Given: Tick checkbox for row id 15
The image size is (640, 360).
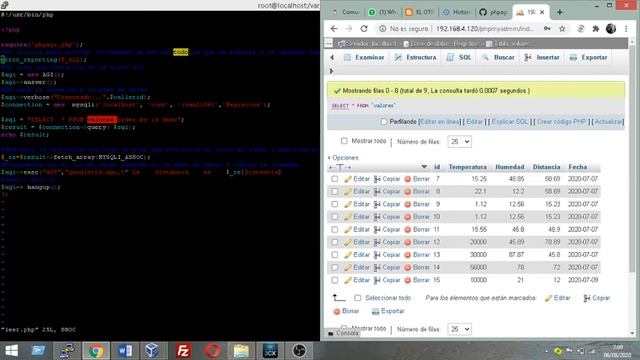Looking at the screenshot, I should [335, 280].
